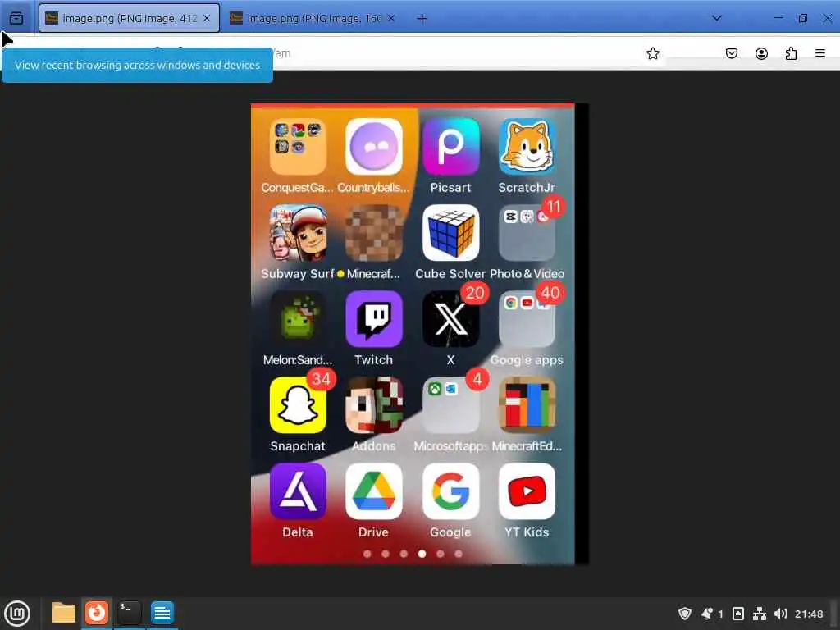840x630 pixels.
Task: Click the Twitch app icon
Action: (374, 319)
